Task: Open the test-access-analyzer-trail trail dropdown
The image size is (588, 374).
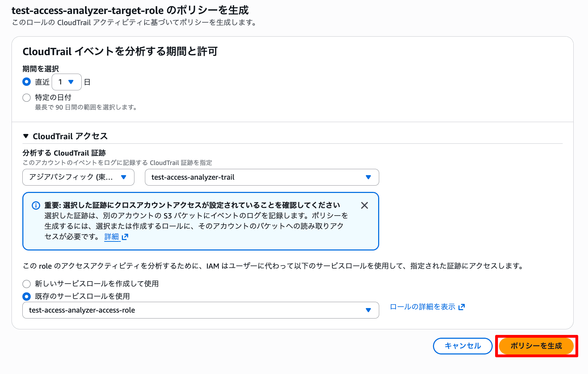Action: 262,177
